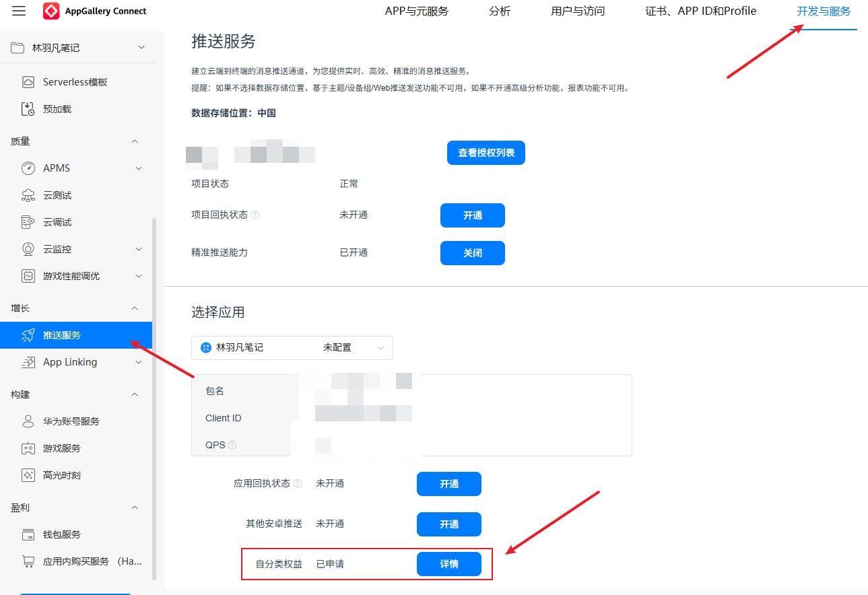Click the 预加载 icon in sidebar

[x=28, y=109]
